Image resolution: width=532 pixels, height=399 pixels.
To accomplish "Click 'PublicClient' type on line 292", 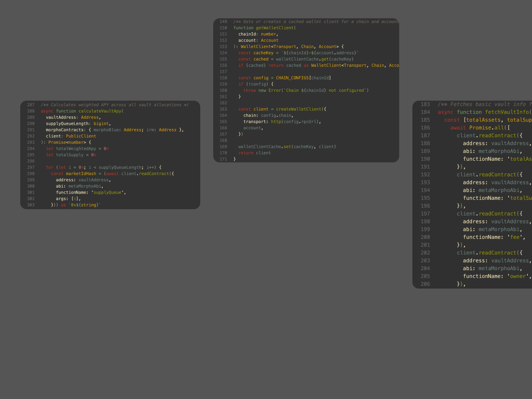I will coord(81,136).
